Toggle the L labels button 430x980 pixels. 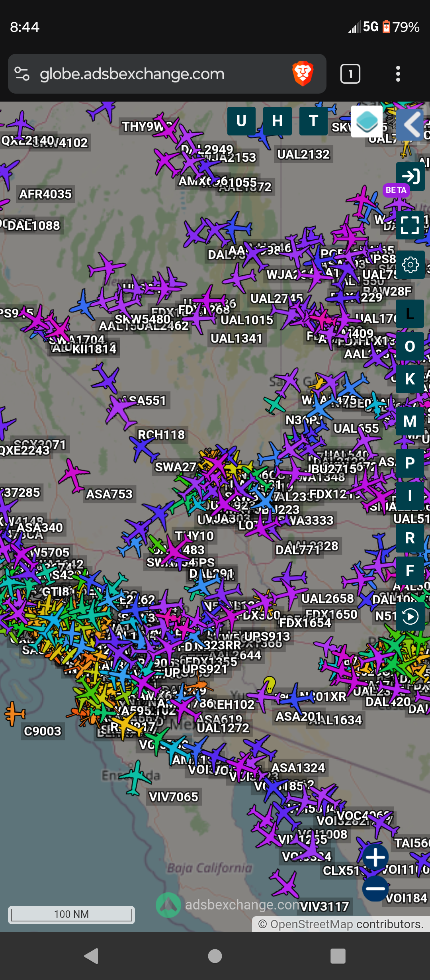[410, 314]
